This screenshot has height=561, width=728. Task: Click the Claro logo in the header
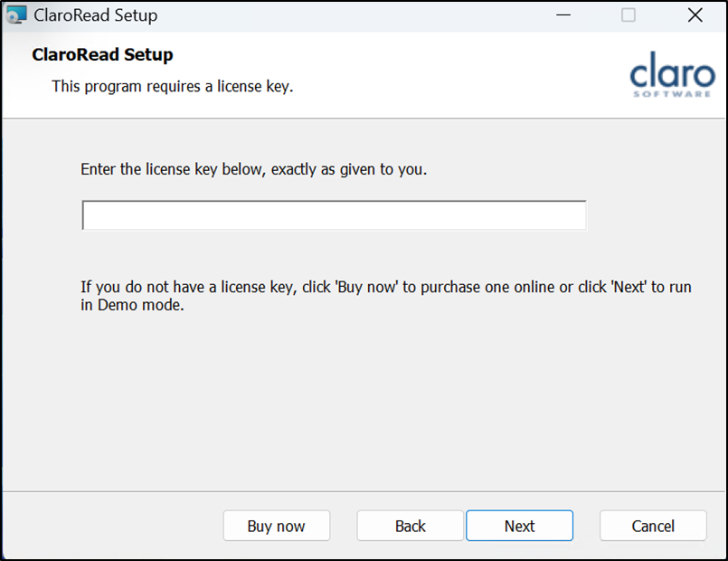670,71
